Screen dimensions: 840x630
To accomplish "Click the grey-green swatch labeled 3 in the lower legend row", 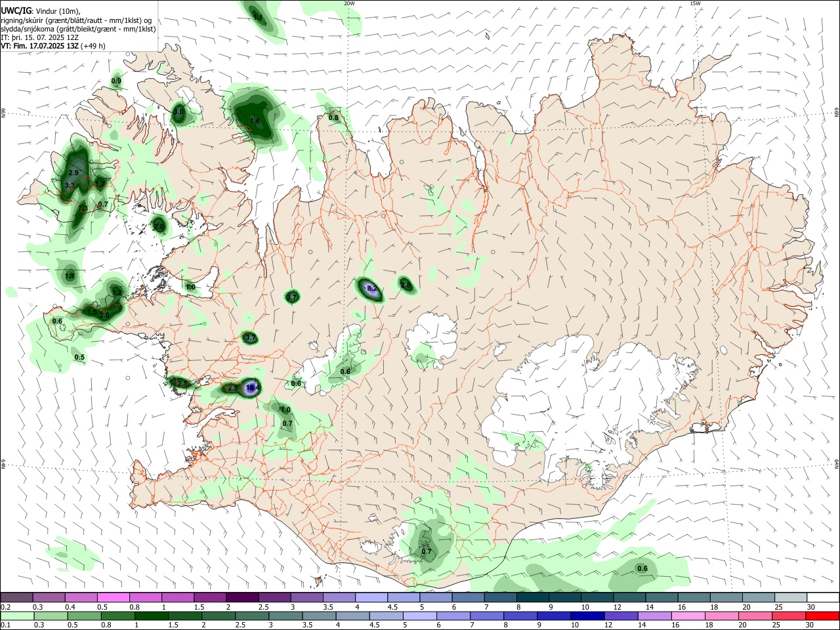I will click(x=285, y=616).
